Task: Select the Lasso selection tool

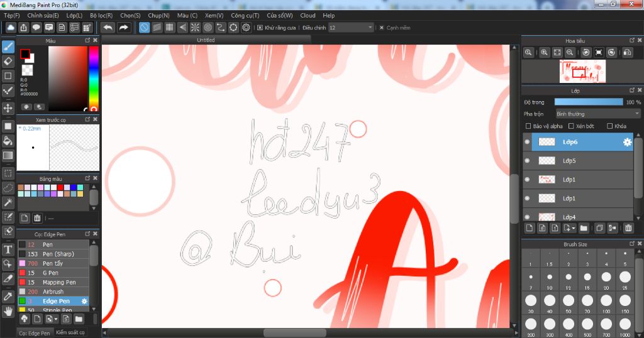Action: click(8, 188)
